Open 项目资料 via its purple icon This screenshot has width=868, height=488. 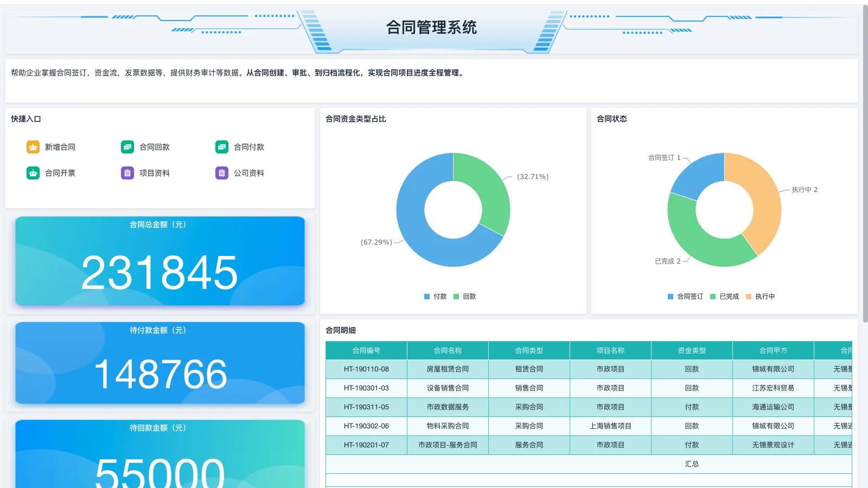point(127,173)
